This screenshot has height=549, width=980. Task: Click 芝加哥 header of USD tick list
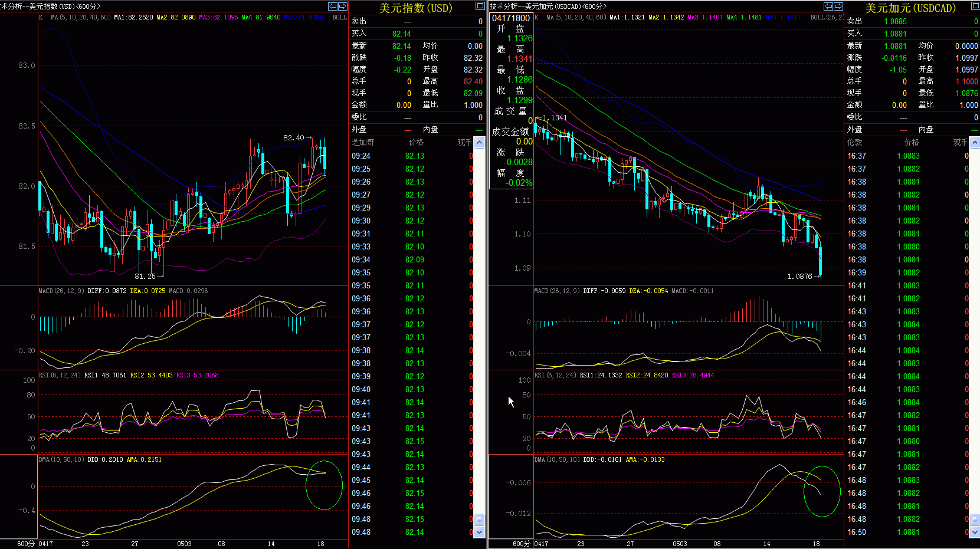tap(363, 142)
